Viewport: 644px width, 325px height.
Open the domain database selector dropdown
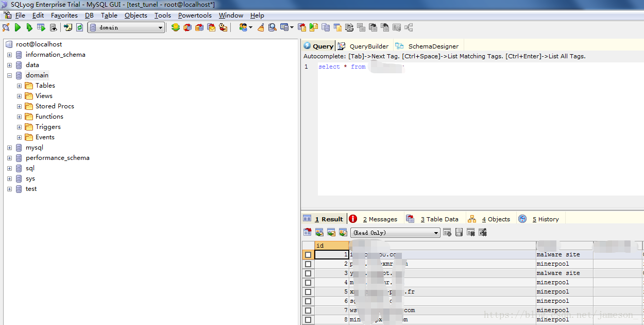126,27
